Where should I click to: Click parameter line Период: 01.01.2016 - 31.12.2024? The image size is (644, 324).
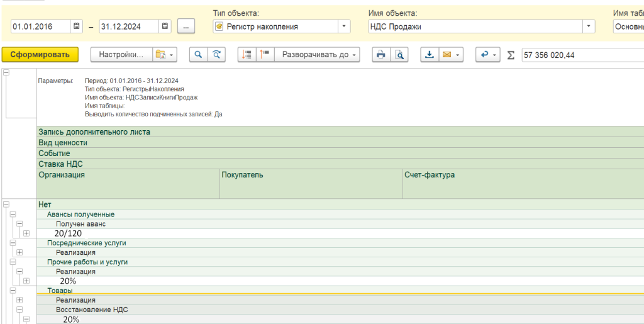click(131, 81)
